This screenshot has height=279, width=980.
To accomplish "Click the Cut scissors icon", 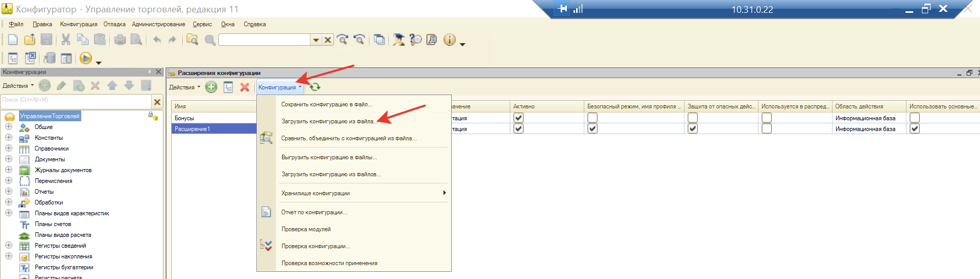I will point(66,40).
